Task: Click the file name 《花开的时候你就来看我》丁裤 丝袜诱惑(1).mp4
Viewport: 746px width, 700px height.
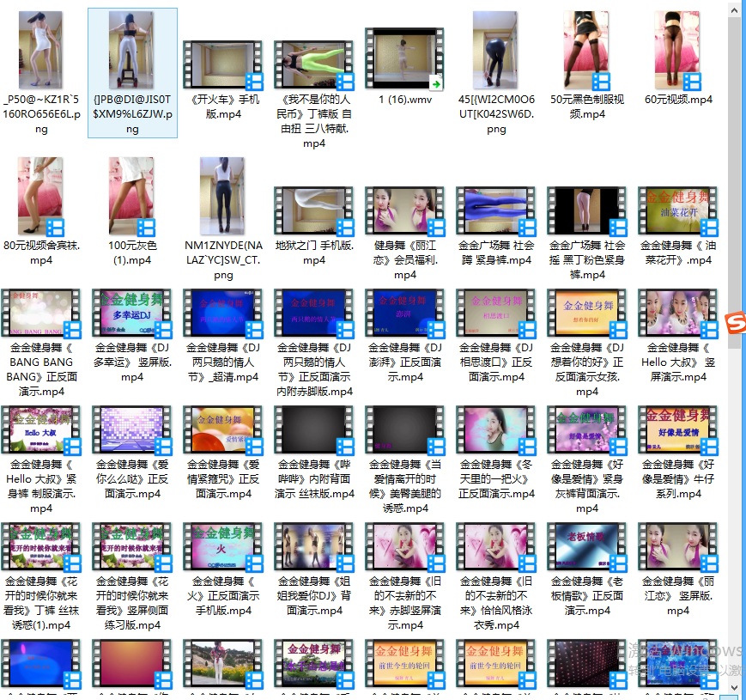Action: coord(41,603)
